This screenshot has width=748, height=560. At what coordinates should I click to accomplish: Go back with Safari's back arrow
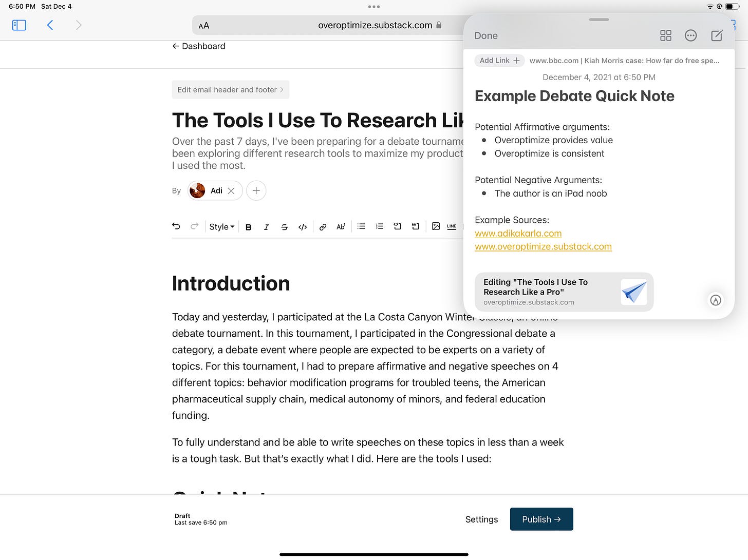50,25
